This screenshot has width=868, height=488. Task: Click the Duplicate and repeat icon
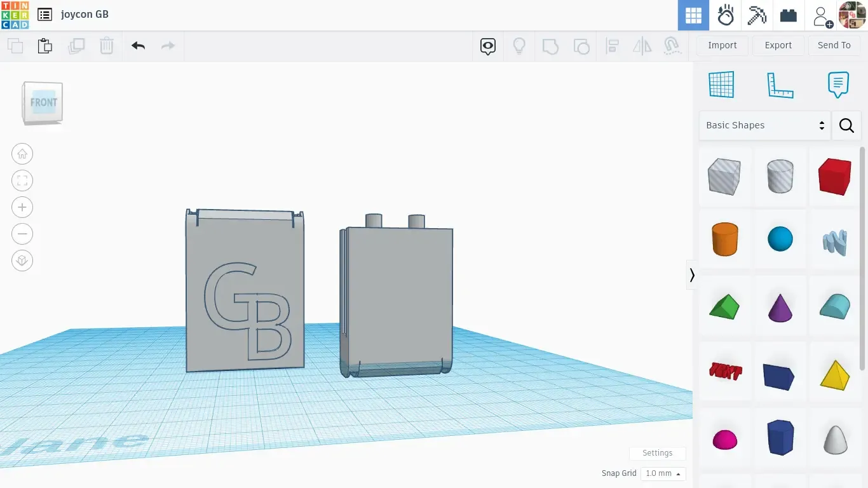pyautogui.click(x=76, y=46)
